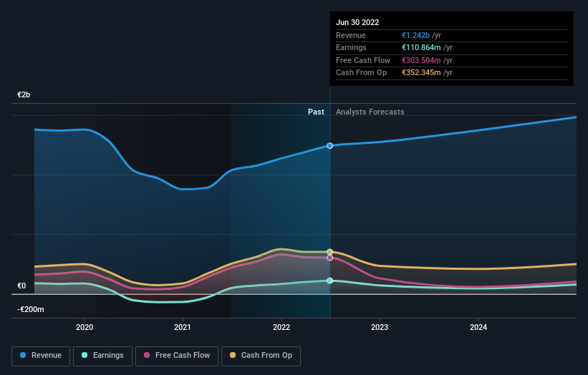Click the €303.504m free cash flow value
Viewport: 588px width, 375px height.
(x=421, y=60)
